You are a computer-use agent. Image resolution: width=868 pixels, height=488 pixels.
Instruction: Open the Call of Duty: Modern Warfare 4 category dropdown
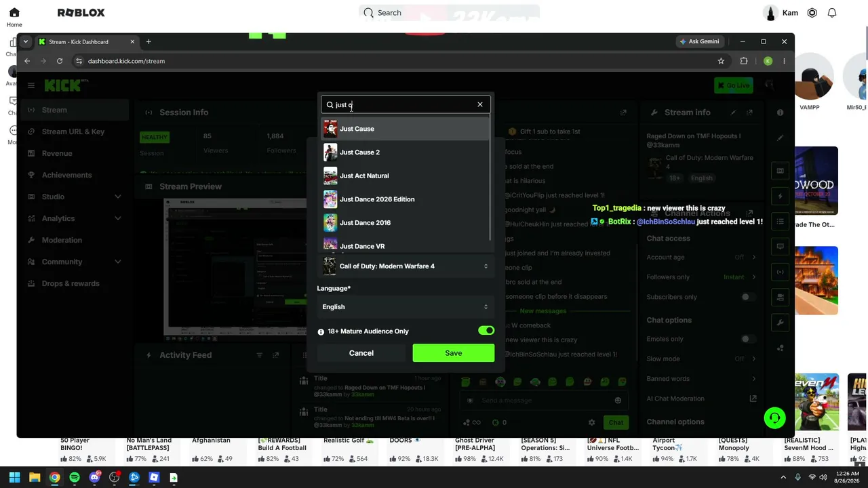click(x=406, y=266)
